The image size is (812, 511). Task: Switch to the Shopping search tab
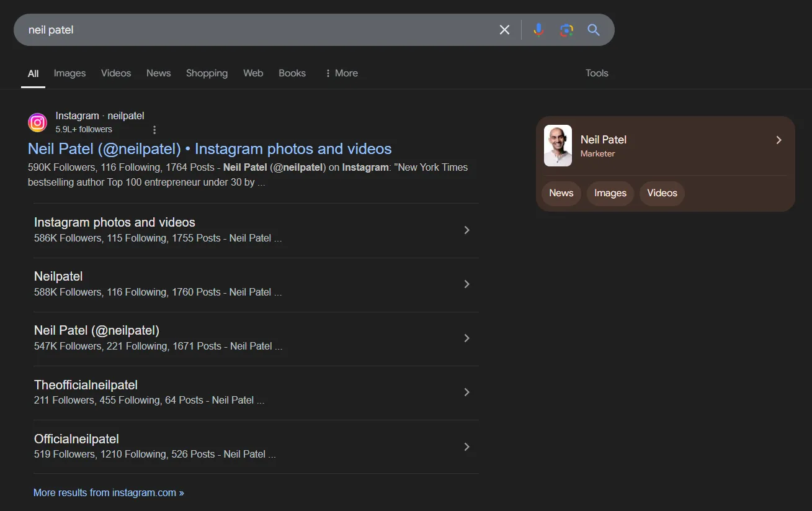pos(207,73)
